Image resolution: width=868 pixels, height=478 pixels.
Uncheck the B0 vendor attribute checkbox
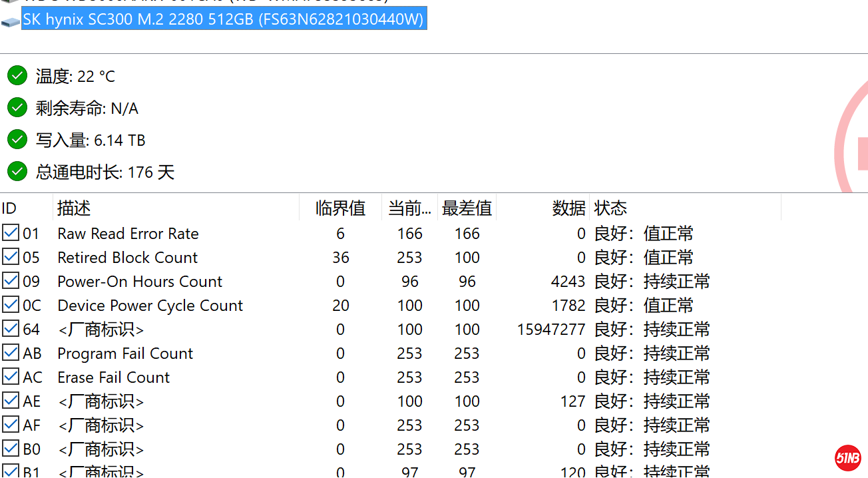pyautogui.click(x=11, y=448)
